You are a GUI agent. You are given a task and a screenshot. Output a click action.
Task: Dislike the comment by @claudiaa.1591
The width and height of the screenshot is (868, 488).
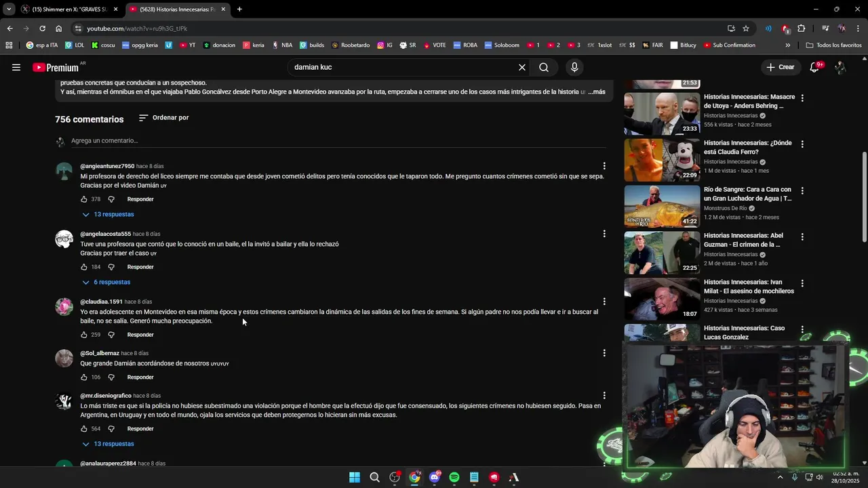(111, 335)
